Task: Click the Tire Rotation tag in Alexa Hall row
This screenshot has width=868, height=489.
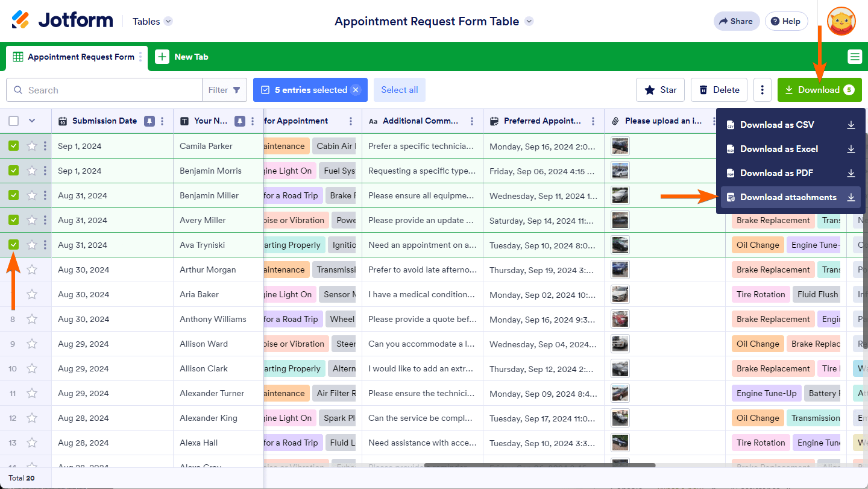Action: click(761, 443)
